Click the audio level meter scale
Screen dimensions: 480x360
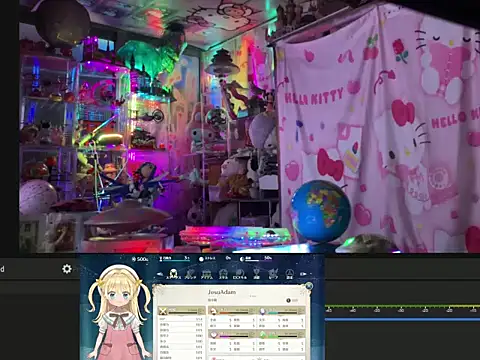(x=403, y=308)
